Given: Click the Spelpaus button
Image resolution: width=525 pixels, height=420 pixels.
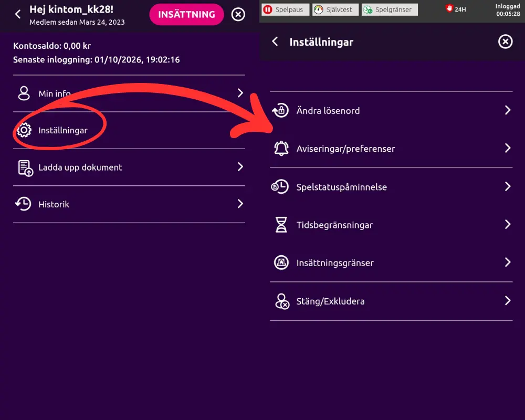Looking at the screenshot, I should pyautogui.click(x=285, y=9).
